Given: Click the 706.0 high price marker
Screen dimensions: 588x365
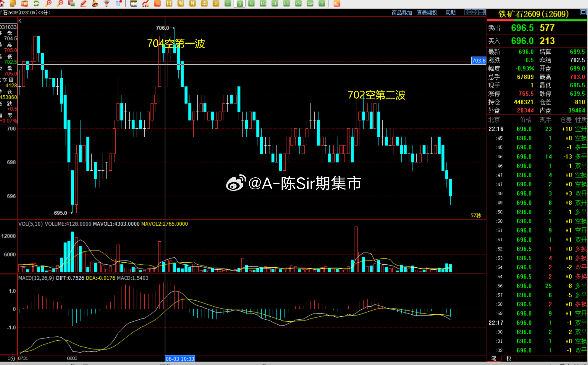Looking at the screenshot, I should pos(162,28).
